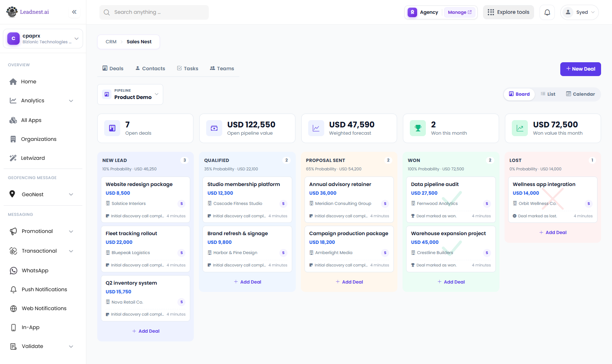Click the Web Notifications globe icon
612x364 pixels.
pos(13,308)
